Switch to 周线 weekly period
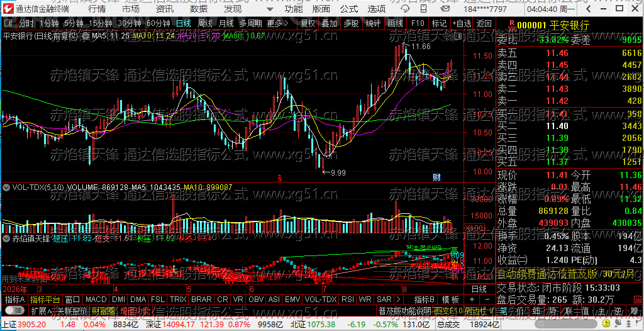The width and height of the screenshot is (644, 331). [x=204, y=24]
